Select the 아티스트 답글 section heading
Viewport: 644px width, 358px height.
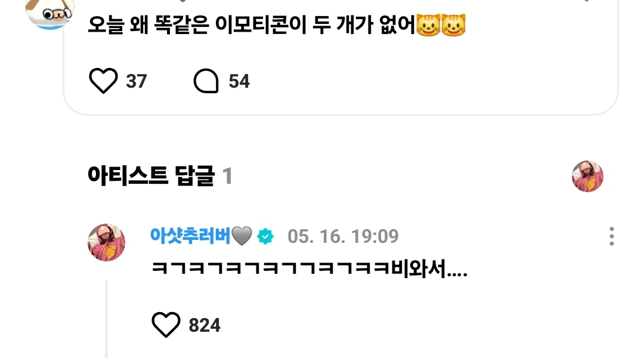pyautogui.click(x=151, y=176)
